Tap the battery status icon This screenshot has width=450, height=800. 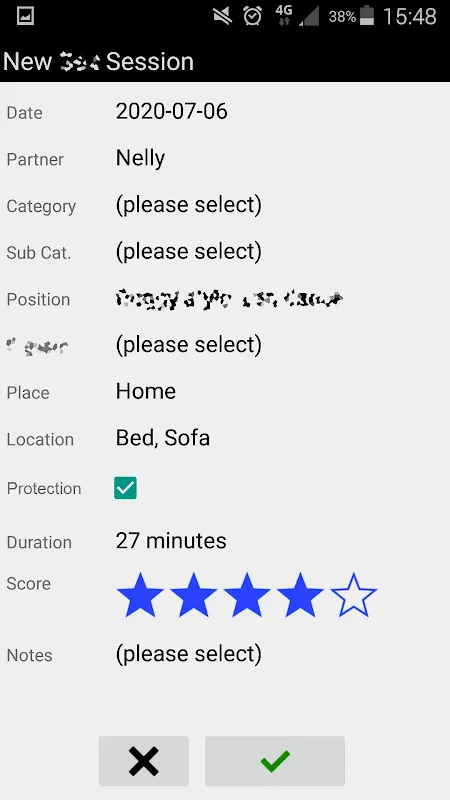367,16
